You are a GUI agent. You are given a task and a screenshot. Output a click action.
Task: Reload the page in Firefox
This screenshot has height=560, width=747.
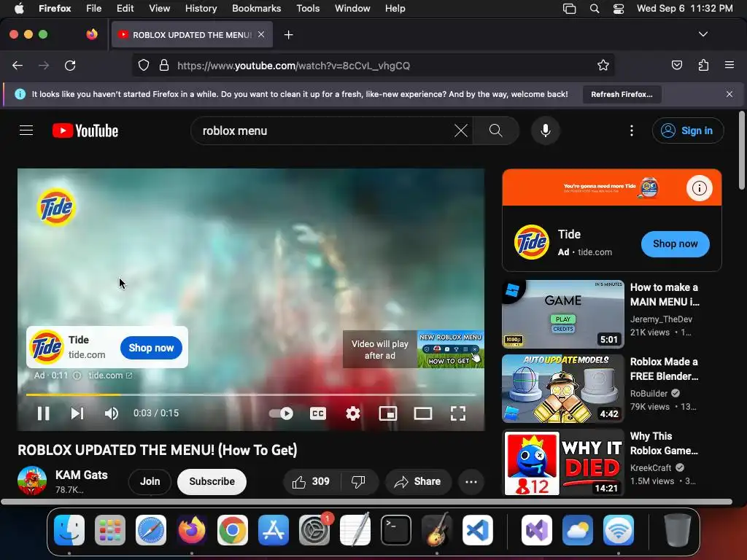click(x=70, y=65)
